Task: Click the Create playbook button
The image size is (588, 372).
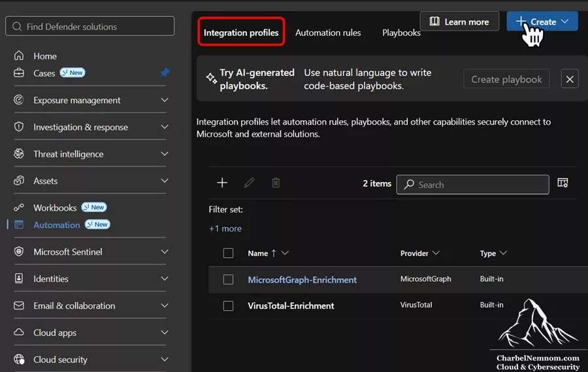Action: [506, 79]
